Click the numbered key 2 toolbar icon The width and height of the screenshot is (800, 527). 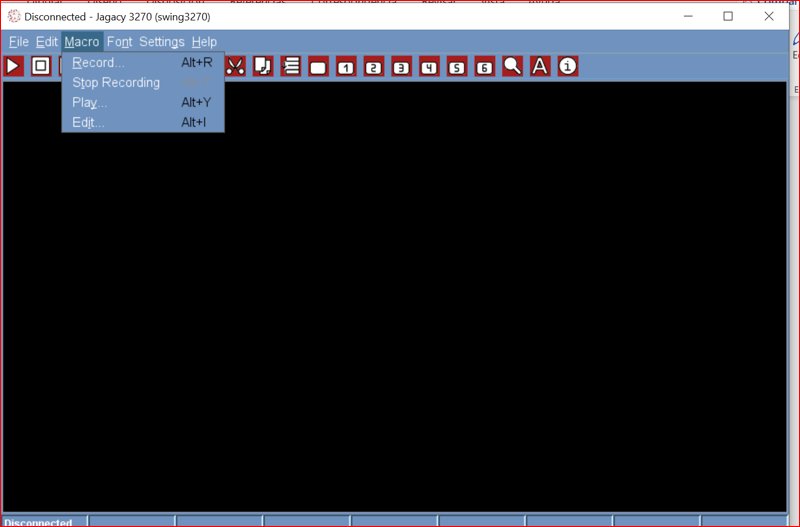click(x=374, y=67)
